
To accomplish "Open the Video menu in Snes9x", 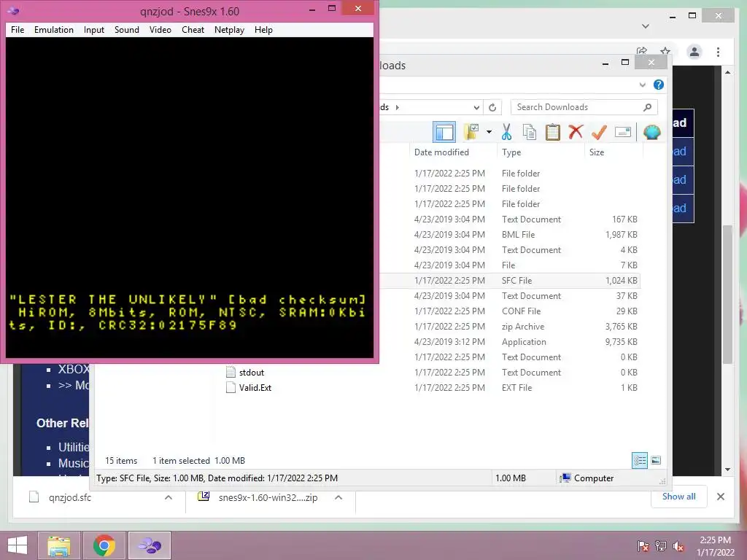I will 160,29.
